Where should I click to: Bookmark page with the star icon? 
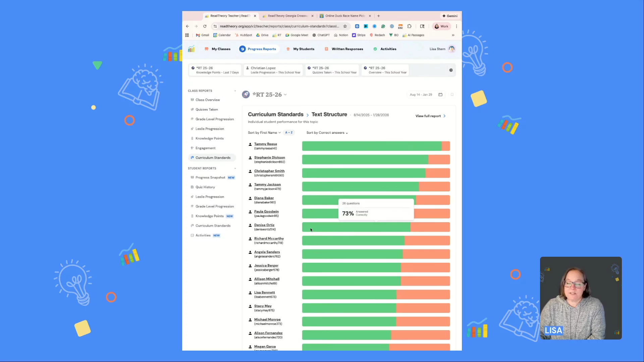345,26
